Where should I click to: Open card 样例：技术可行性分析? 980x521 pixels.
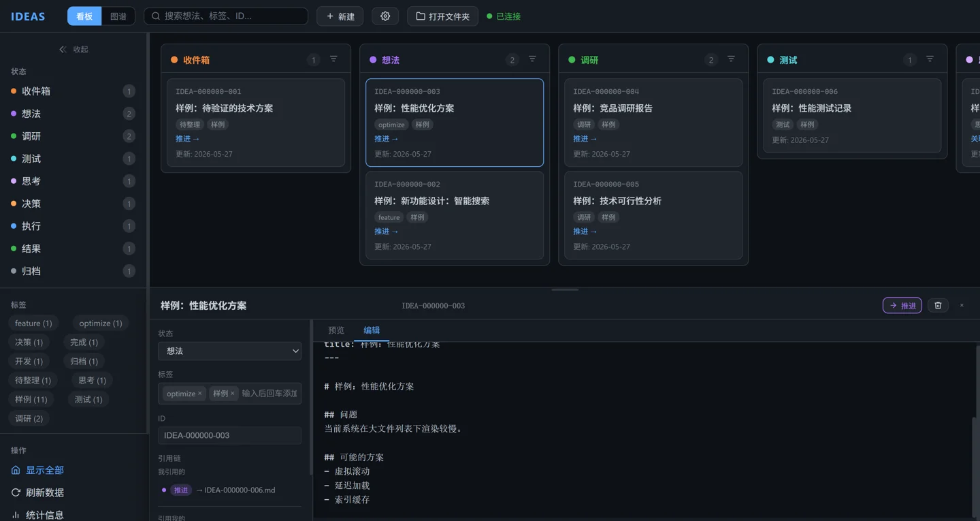click(x=653, y=215)
